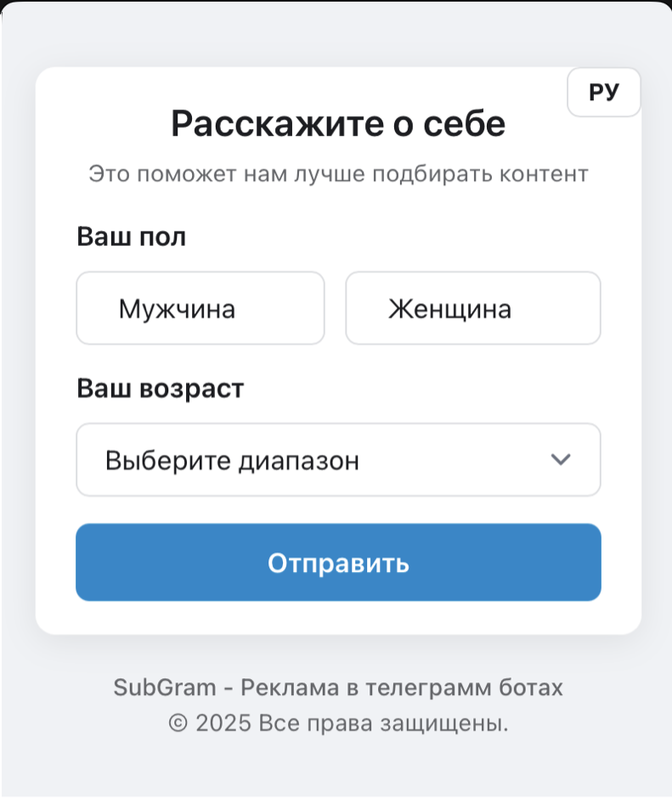
Task: Click subtitle about подбирать контент
Action: (338, 175)
